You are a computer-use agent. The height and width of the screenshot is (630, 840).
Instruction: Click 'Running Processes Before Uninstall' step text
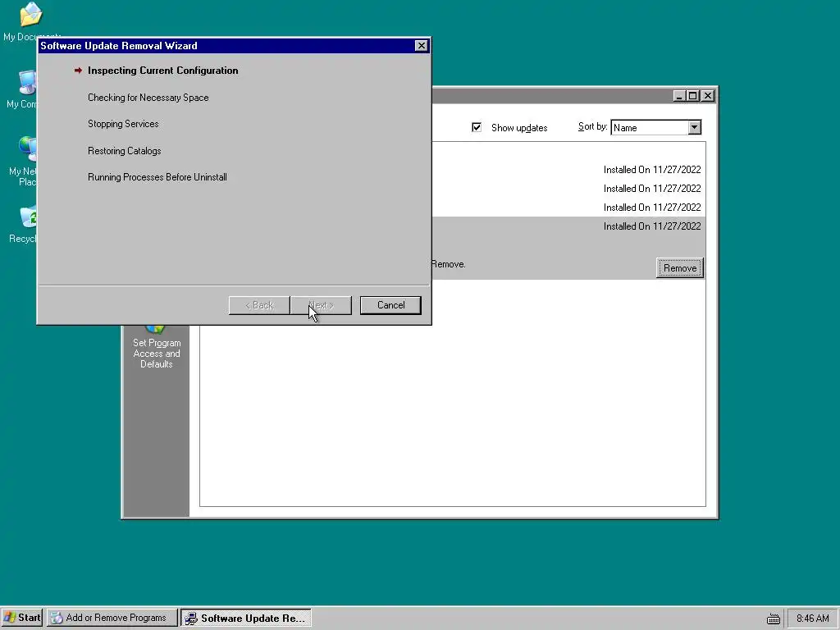[x=157, y=177]
